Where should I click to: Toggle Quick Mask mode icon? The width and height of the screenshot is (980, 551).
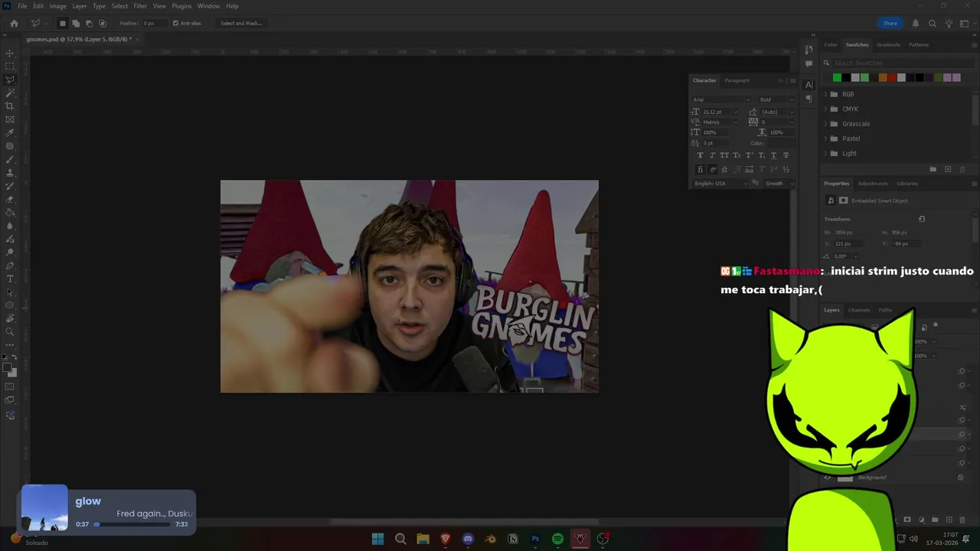pyautogui.click(x=10, y=386)
